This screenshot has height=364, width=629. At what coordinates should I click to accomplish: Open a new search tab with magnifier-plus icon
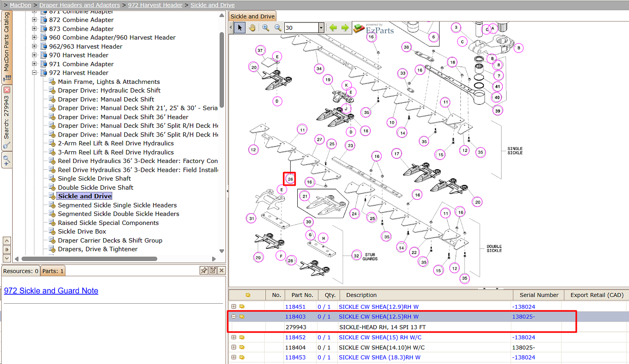coord(7,160)
